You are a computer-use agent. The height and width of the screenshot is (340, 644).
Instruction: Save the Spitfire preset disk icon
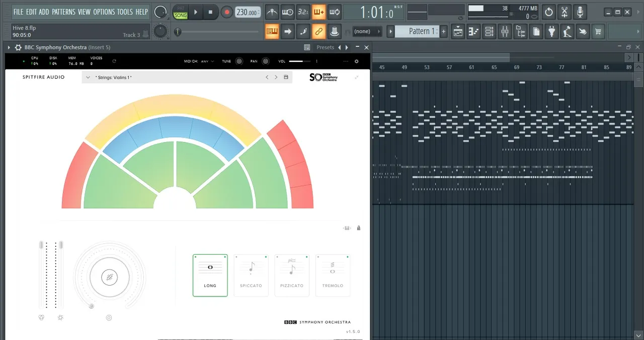click(286, 77)
